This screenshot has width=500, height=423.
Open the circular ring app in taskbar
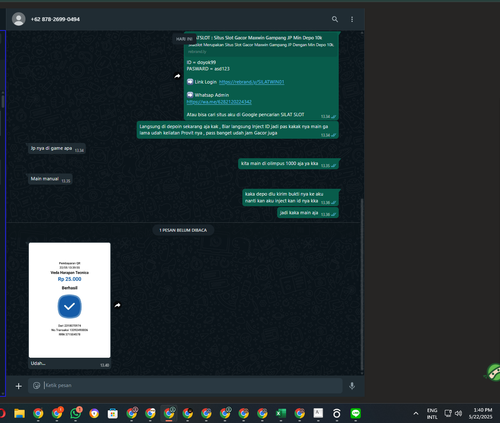tap(337, 414)
